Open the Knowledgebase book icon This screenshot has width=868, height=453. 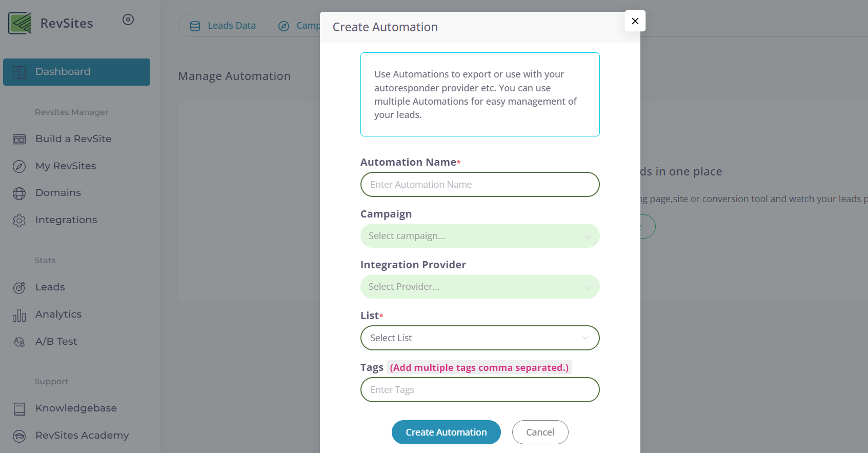pyautogui.click(x=19, y=409)
